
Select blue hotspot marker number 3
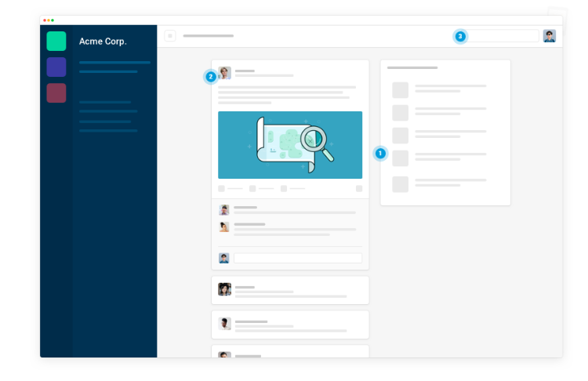tap(460, 36)
